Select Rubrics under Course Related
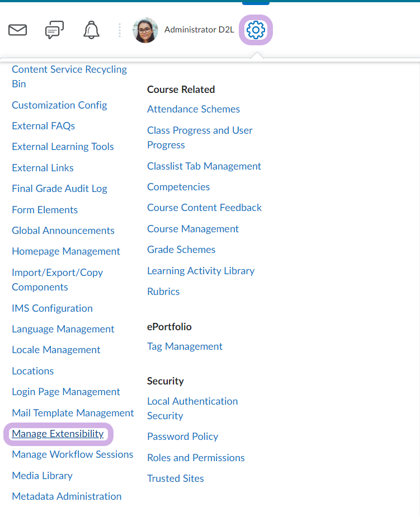420x516 pixels. (163, 292)
